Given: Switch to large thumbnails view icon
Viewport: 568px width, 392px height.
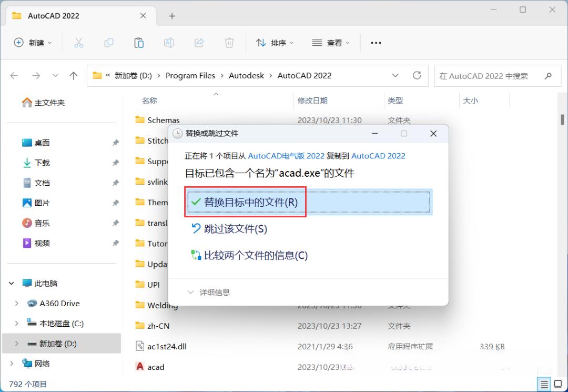Looking at the screenshot, I should (x=558, y=384).
